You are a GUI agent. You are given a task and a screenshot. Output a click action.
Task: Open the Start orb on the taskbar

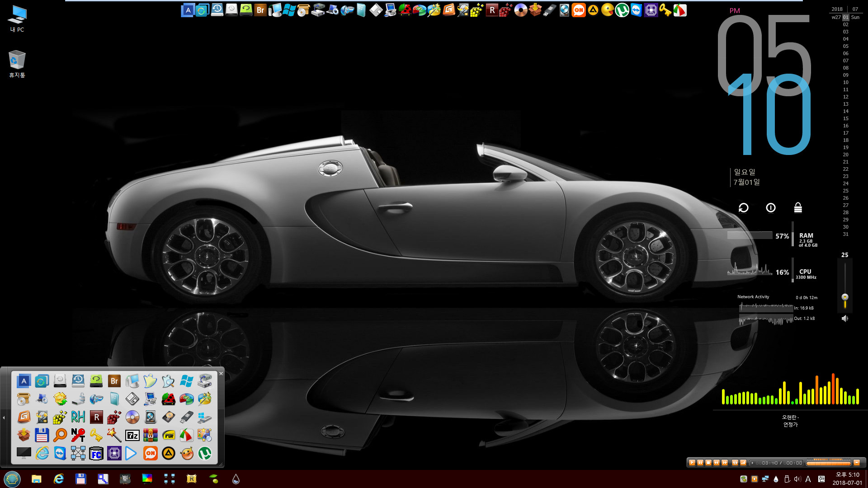[12, 479]
